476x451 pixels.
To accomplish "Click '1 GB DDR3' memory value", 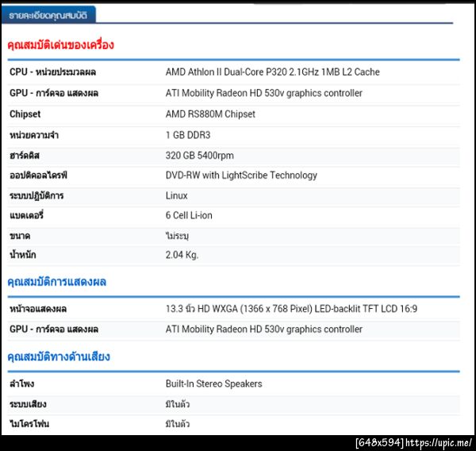I will pyautogui.click(x=188, y=135).
